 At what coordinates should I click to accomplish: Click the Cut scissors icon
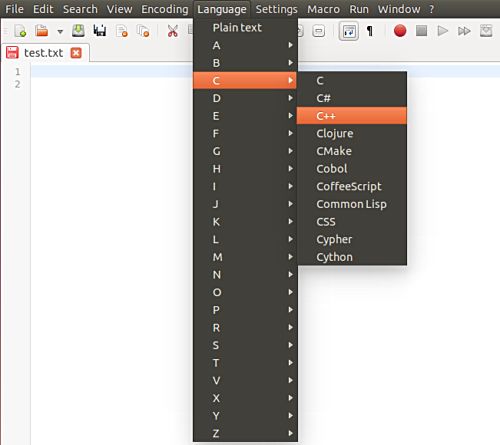pos(172,31)
